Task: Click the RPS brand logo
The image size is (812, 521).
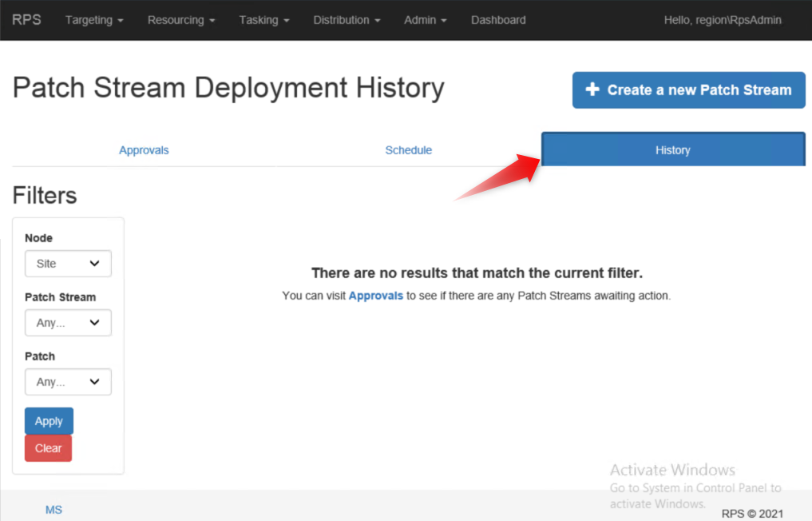Action: point(26,20)
